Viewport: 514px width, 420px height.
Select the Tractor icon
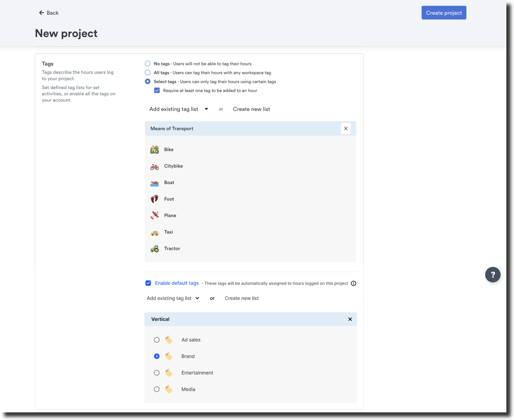point(155,249)
